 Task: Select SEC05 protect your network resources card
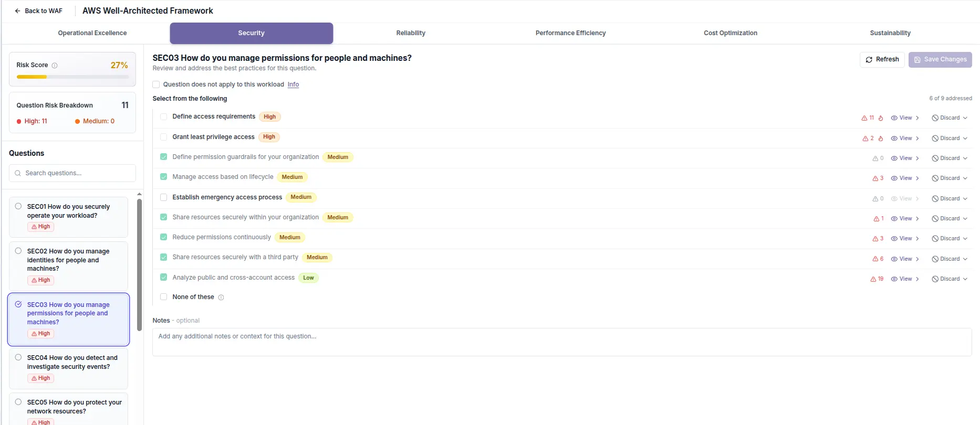[69, 409]
